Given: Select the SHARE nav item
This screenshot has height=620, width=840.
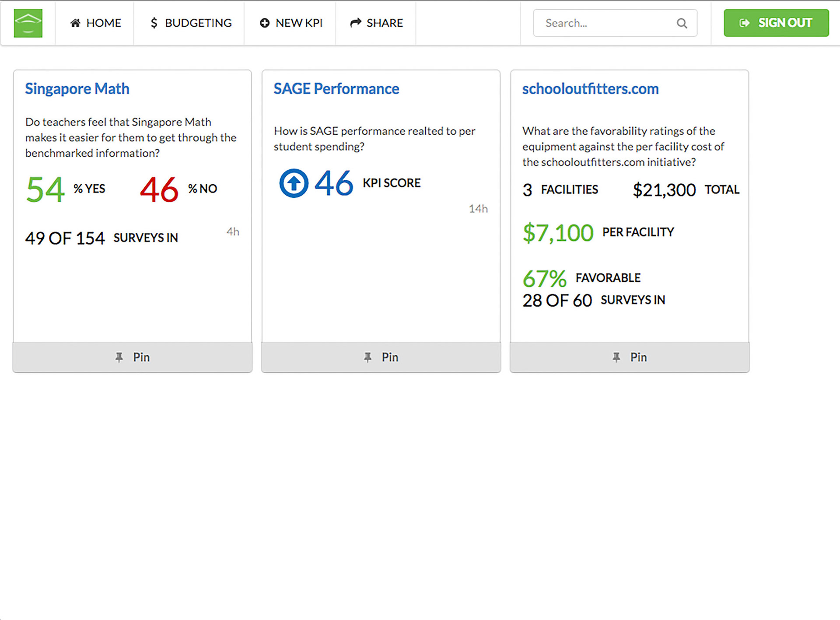Looking at the screenshot, I should pyautogui.click(x=385, y=23).
